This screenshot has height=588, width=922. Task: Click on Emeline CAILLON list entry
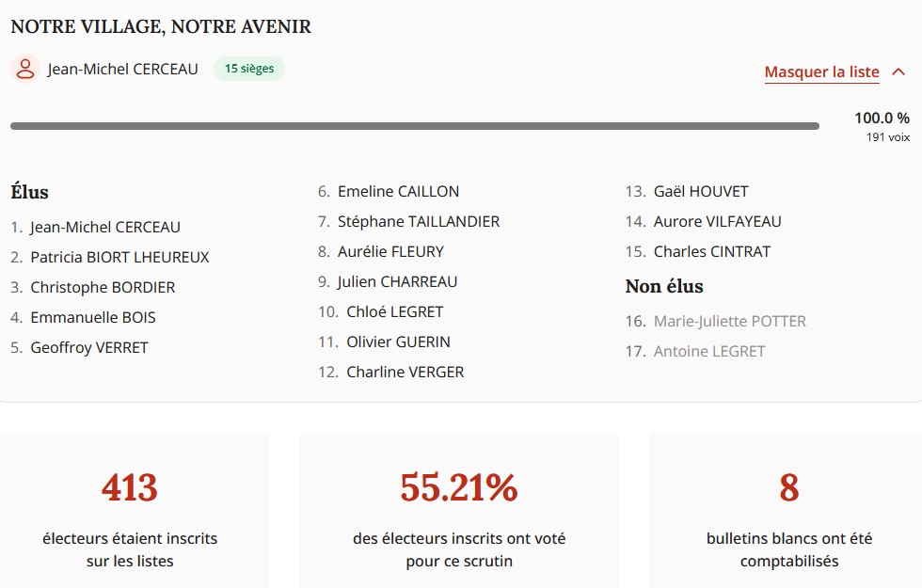(398, 191)
